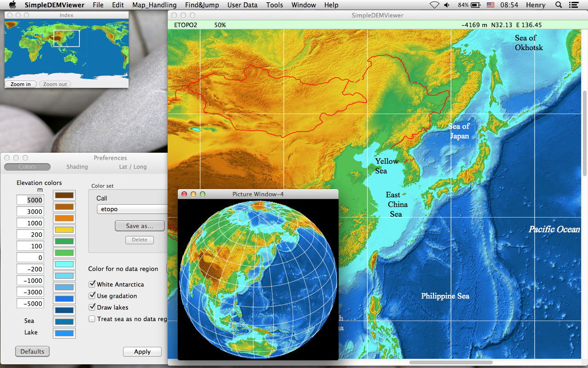
Task: Click the 200 elevation field
Action: click(x=30, y=234)
